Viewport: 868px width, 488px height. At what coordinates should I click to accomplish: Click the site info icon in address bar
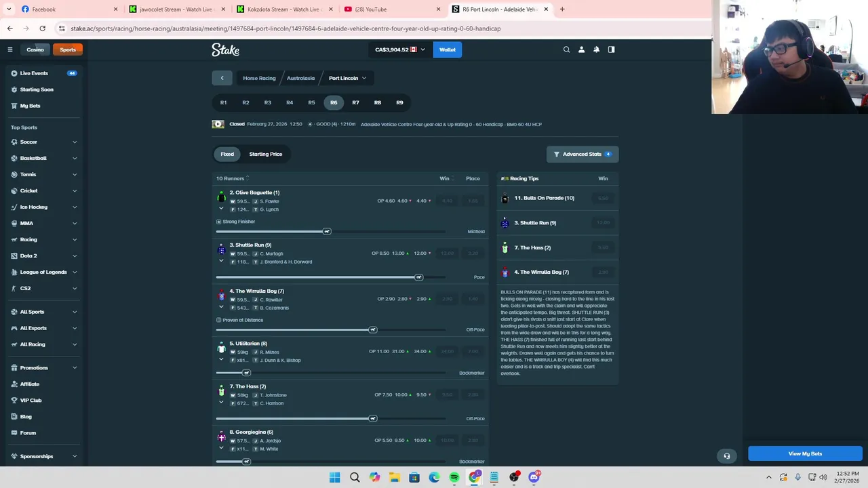point(62,28)
